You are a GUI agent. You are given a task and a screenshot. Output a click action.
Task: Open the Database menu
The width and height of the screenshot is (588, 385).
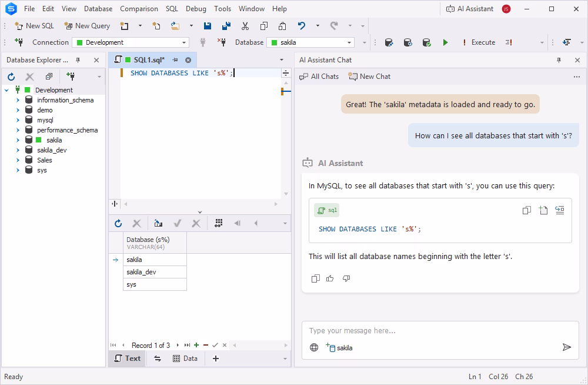click(98, 9)
